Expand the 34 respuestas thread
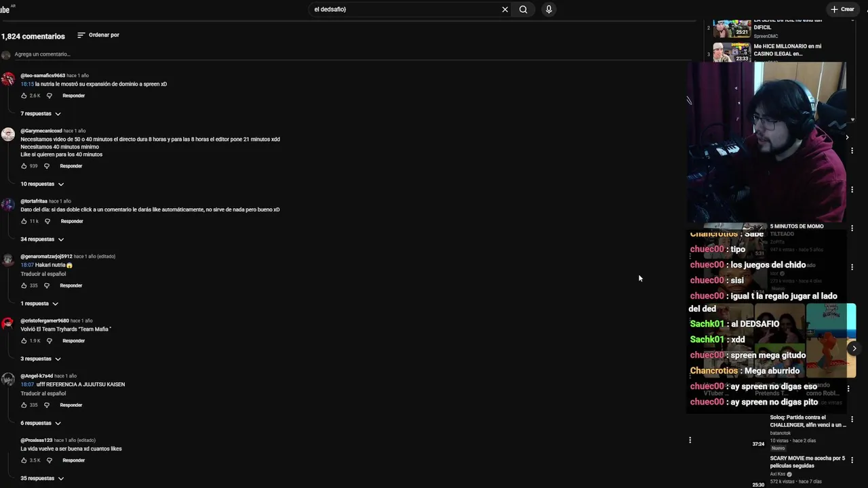Image resolution: width=868 pixels, height=488 pixels. (42, 239)
